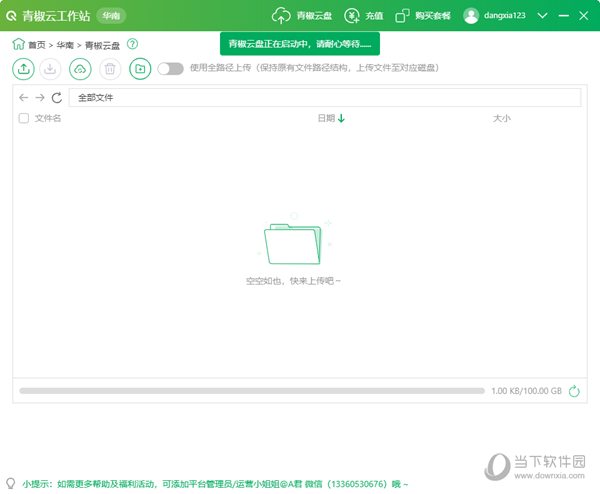Screen dimensions: 600x494
Task: Click the storage usage progress bar
Action: 252,391
